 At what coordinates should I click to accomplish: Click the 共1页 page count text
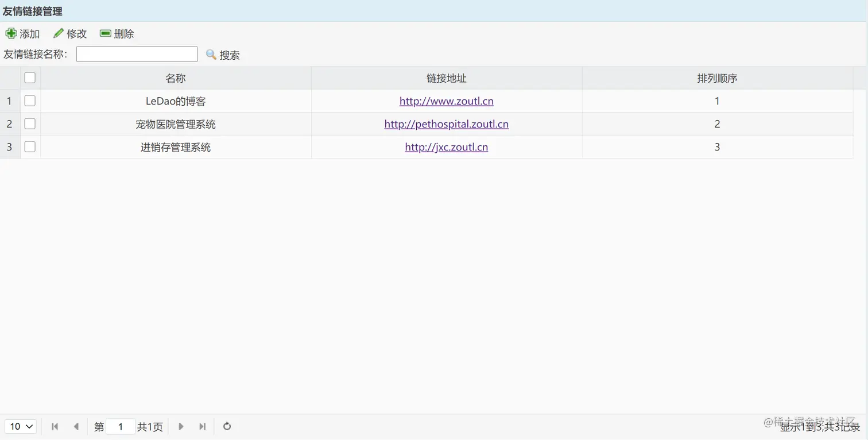pyautogui.click(x=150, y=427)
